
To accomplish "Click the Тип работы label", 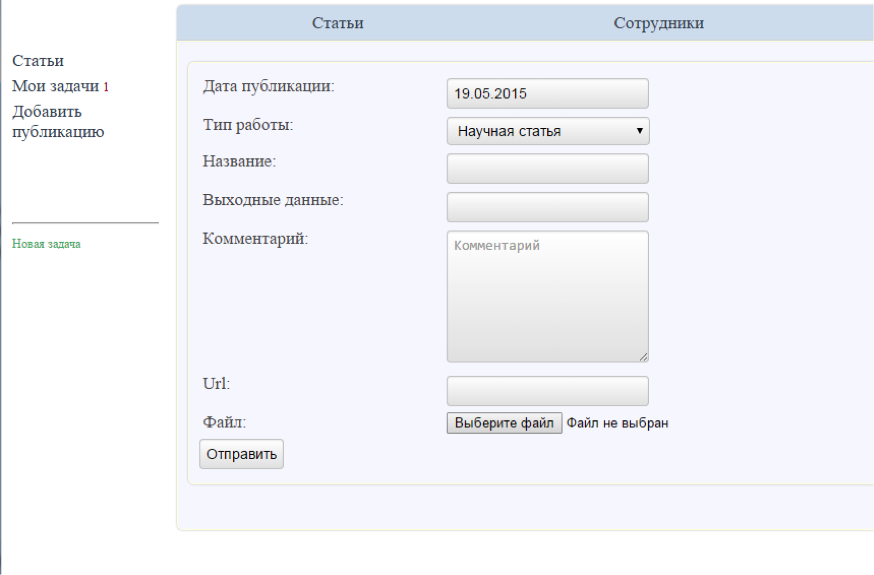I will click(x=247, y=125).
